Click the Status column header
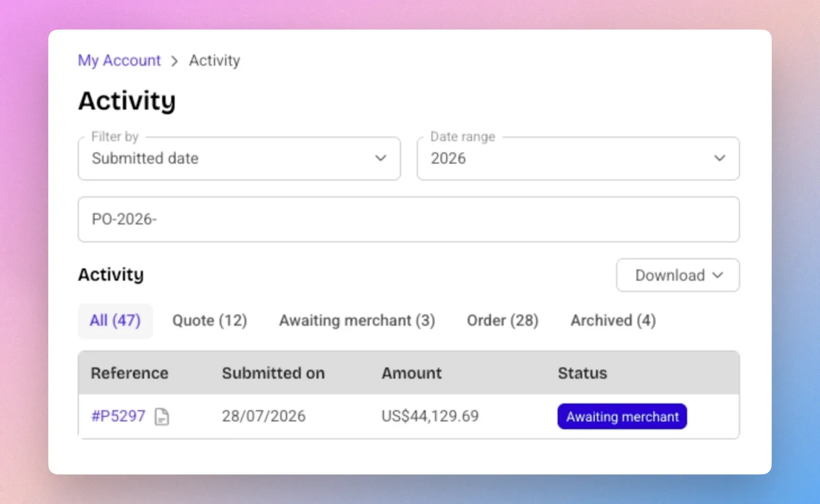The width and height of the screenshot is (820, 504). click(583, 373)
